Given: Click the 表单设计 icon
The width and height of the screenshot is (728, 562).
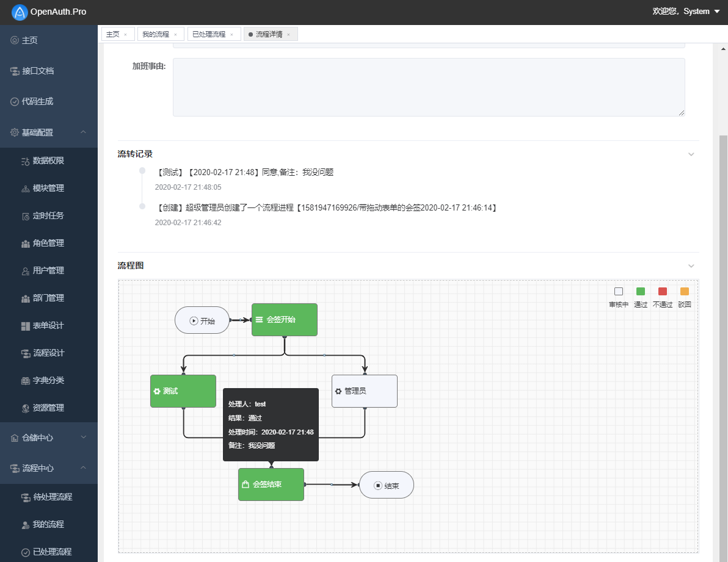Looking at the screenshot, I should [26, 326].
